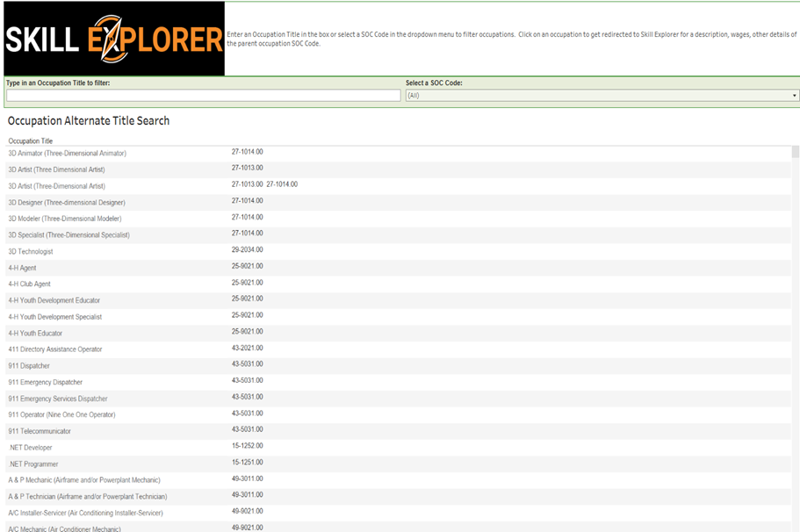The image size is (800, 532).
Task: Click SOC code for 911 Dispatcher
Action: (248, 364)
